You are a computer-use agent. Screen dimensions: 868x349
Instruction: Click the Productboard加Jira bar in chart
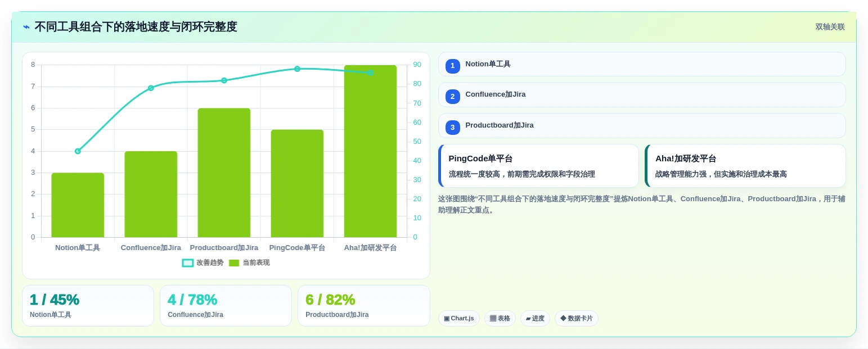coord(224,173)
